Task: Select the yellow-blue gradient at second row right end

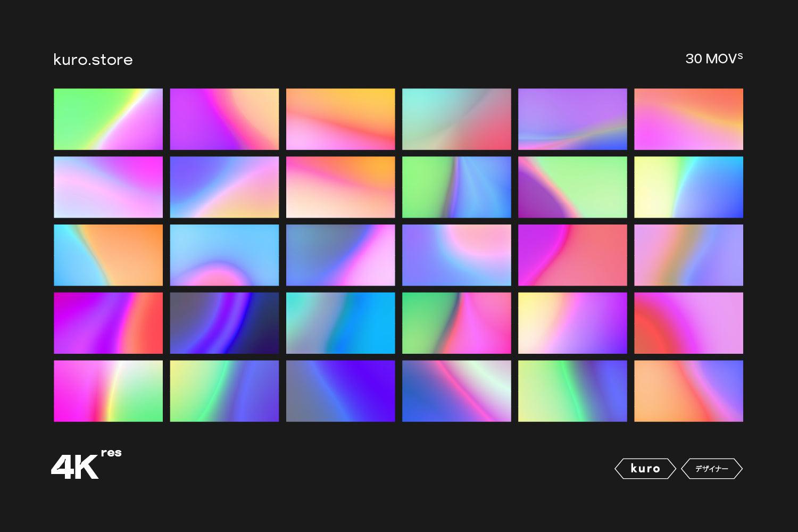Action: click(x=688, y=187)
